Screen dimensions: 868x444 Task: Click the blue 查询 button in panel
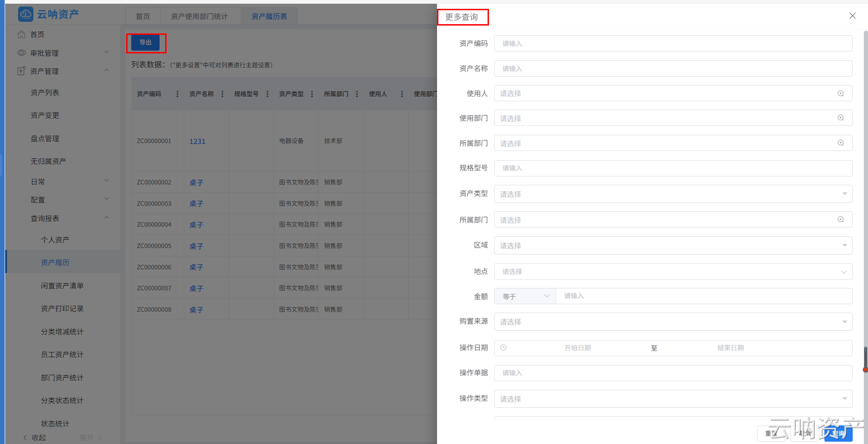click(x=838, y=433)
